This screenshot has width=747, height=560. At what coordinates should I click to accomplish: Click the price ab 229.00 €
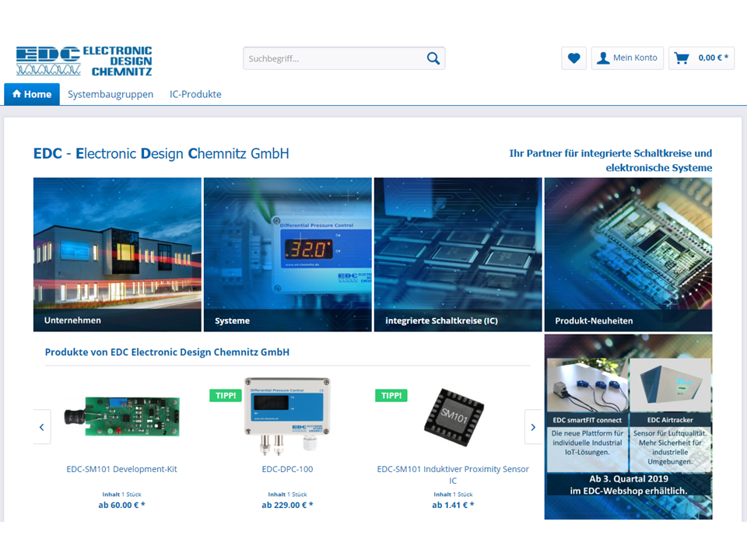click(287, 505)
